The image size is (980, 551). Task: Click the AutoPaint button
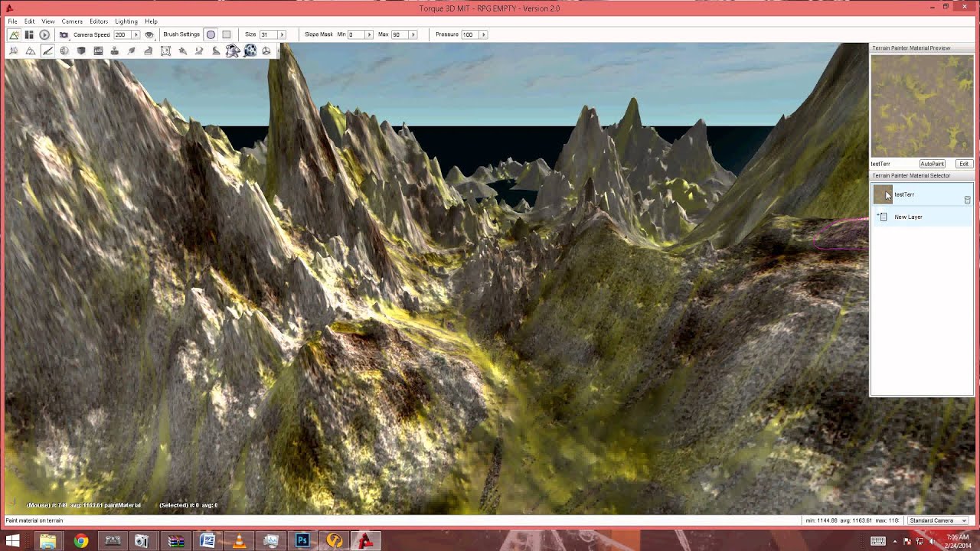932,164
